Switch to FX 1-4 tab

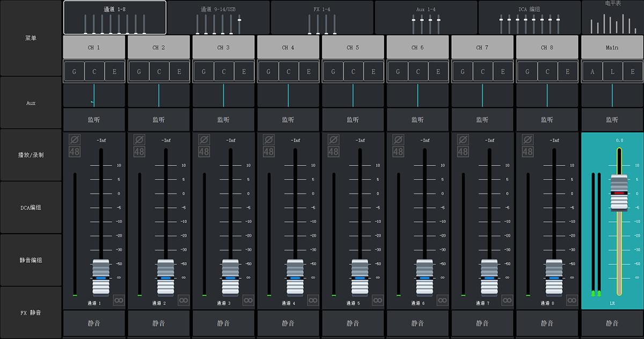pos(323,18)
